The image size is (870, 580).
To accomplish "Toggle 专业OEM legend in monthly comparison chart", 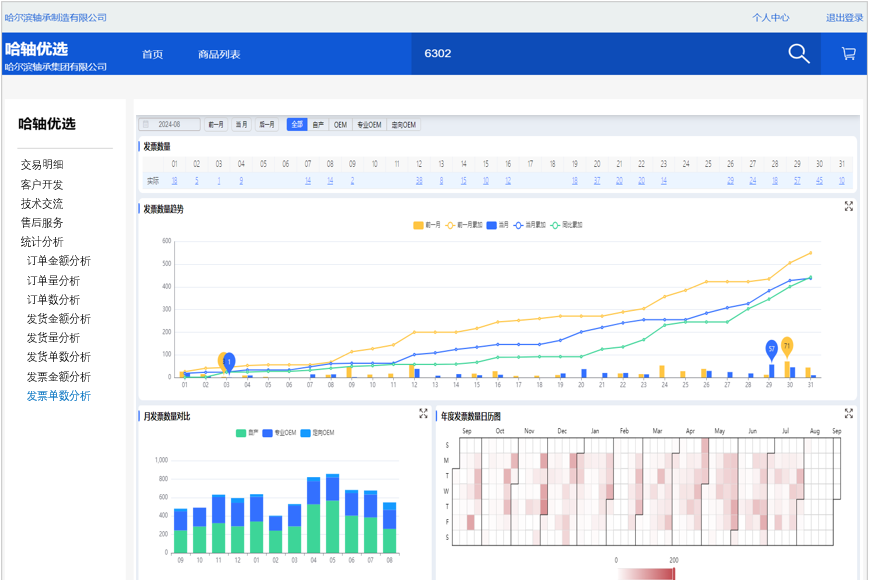I will coord(280,433).
